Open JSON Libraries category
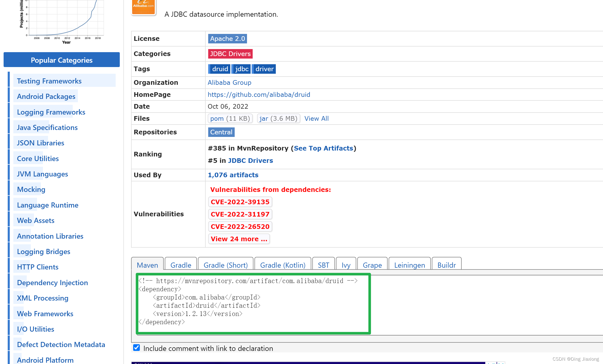This screenshot has height=364, width=603. pos(41,143)
